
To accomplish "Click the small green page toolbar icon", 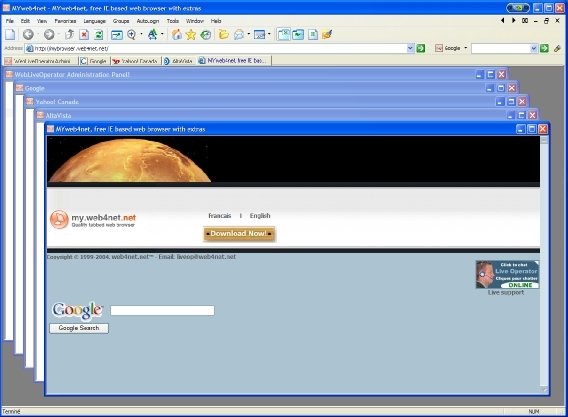I will pos(313,34).
